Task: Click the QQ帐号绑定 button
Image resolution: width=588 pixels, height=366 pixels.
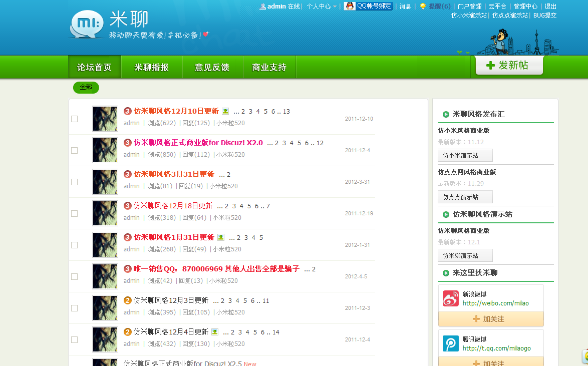Action: click(368, 6)
